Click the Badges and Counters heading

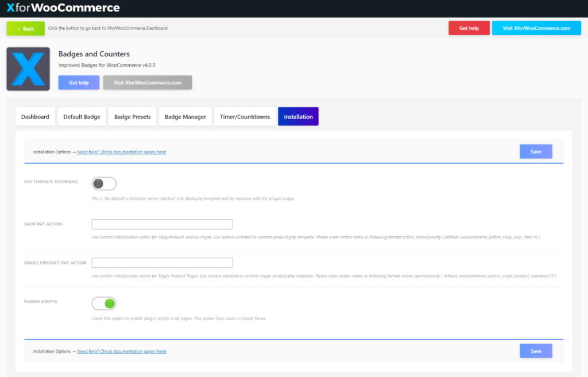pos(94,54)
